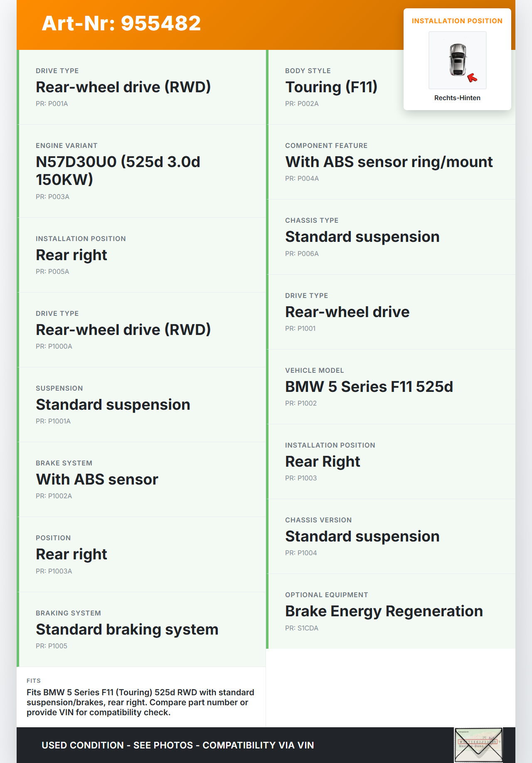Screen dimensions: 532x763
Task: Click the envelope VIN document icon
Action: [478, 745]
